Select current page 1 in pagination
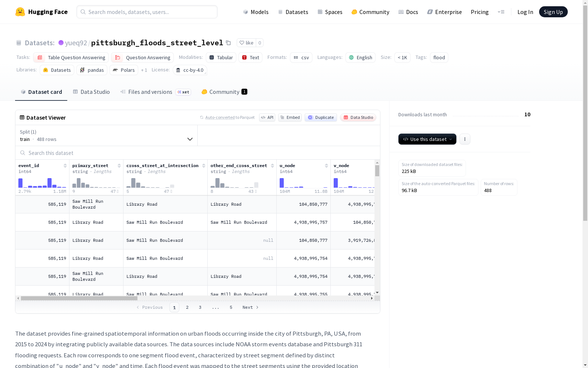Image resolution: width=588 pixels, height=368 pixels. [174, 307]
